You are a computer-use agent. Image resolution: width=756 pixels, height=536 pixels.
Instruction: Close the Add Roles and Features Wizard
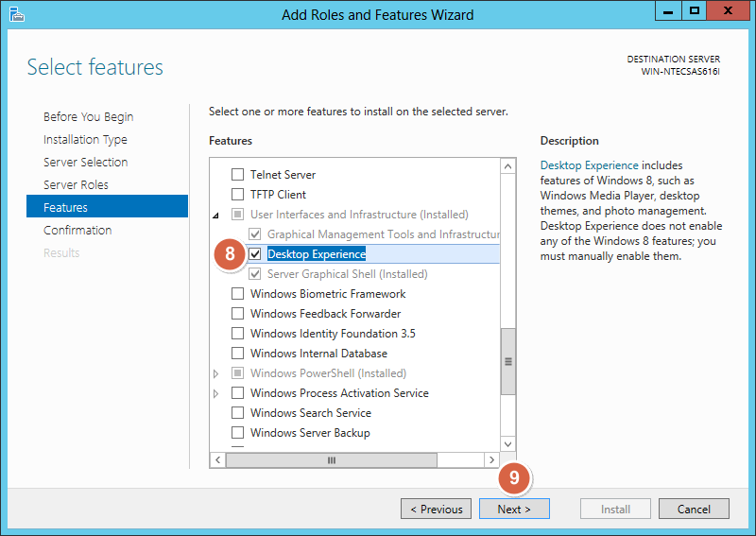728,11
